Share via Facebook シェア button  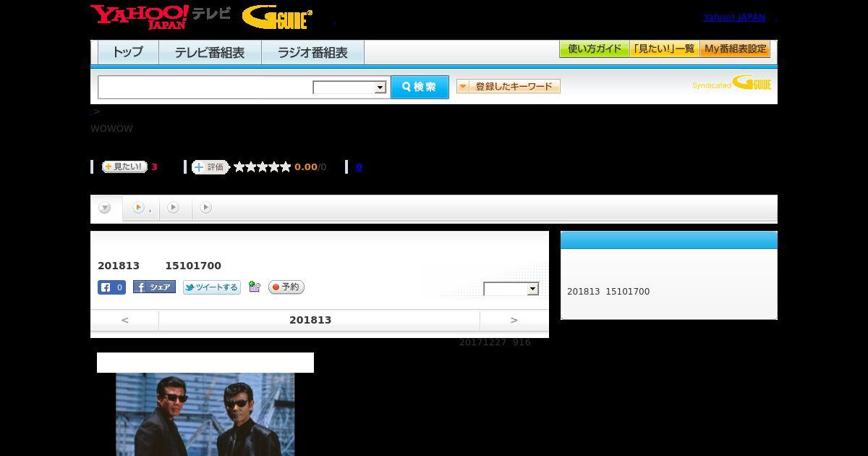coord(154,287)
